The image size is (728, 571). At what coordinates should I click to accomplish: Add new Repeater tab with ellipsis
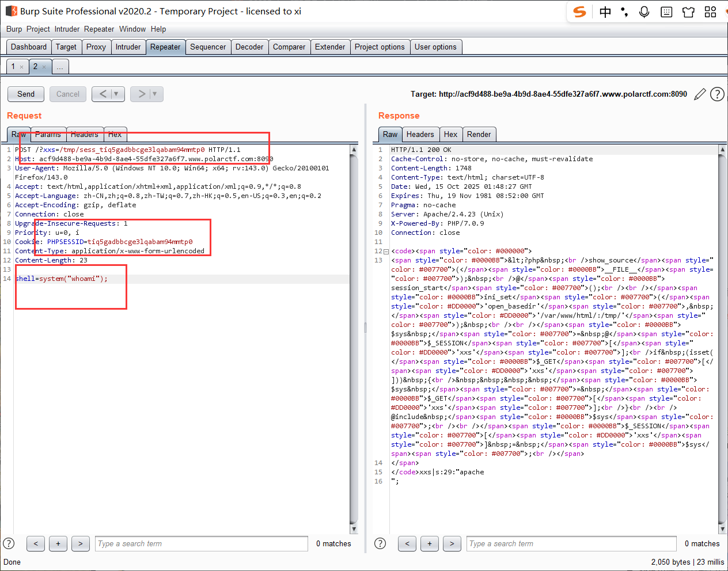click(60, 67)
